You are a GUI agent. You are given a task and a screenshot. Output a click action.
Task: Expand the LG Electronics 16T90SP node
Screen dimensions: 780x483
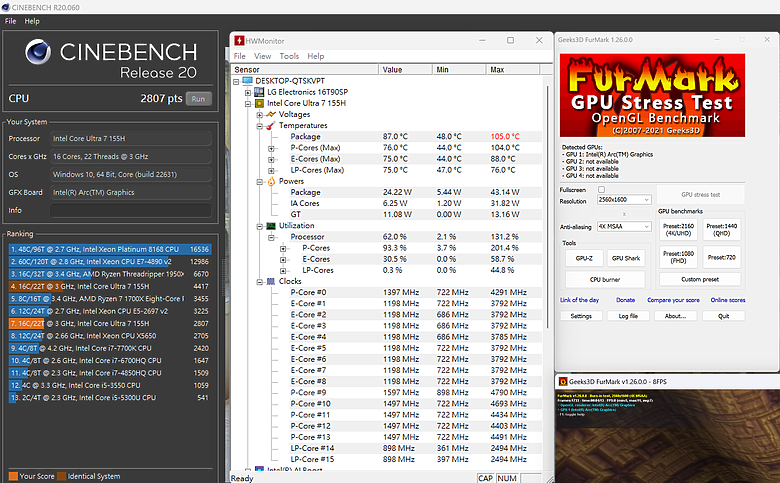[248, 93]
